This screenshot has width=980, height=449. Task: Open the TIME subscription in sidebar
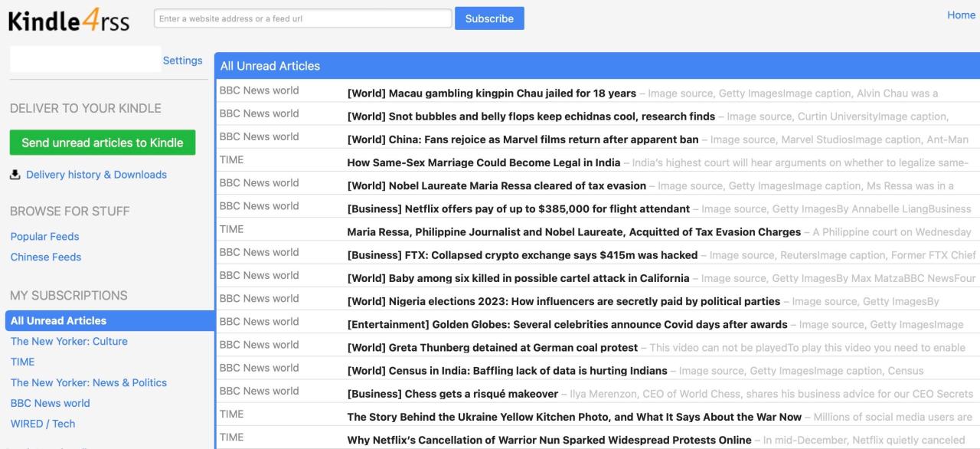tap(22, 362)
